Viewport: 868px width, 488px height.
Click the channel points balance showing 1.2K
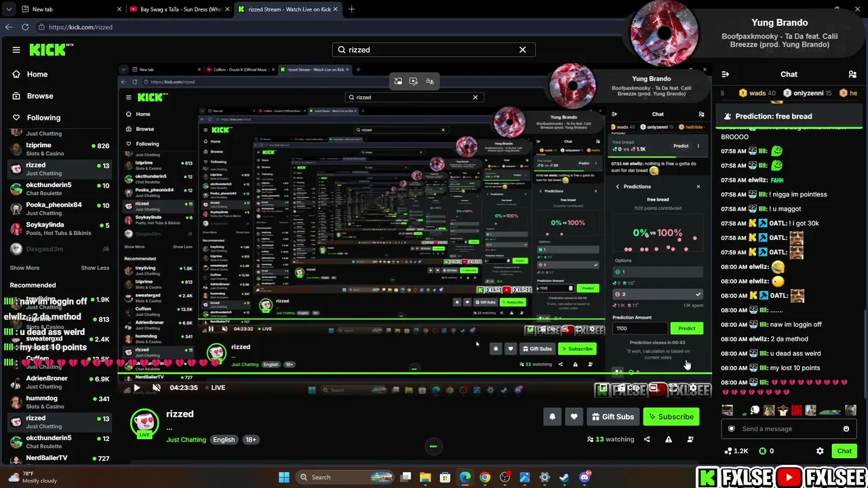point(736,451)
